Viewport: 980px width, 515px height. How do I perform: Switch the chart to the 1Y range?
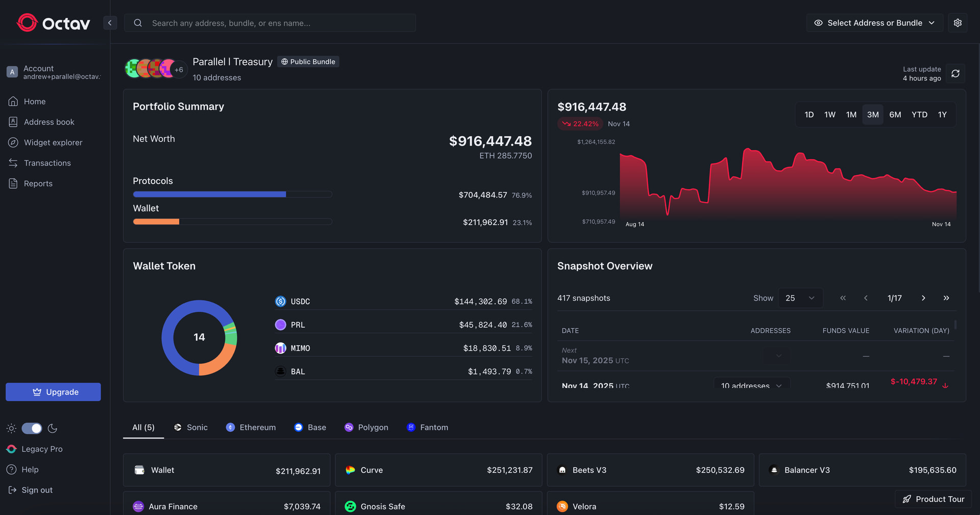[x=942, y=115]
